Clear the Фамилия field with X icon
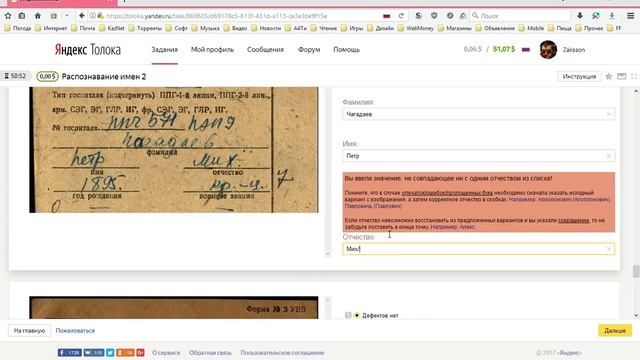This screenshot has height=360, width=640. (609, 114)
